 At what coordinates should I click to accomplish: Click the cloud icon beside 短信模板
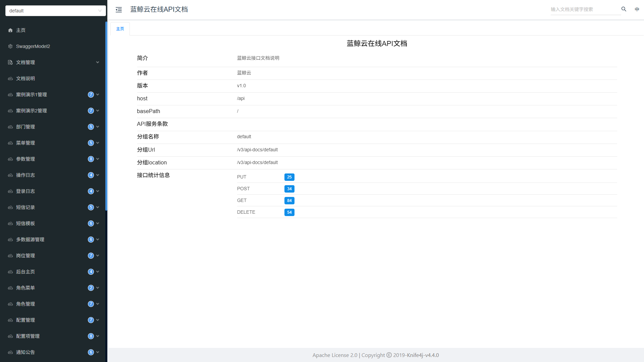coord(10,223)
